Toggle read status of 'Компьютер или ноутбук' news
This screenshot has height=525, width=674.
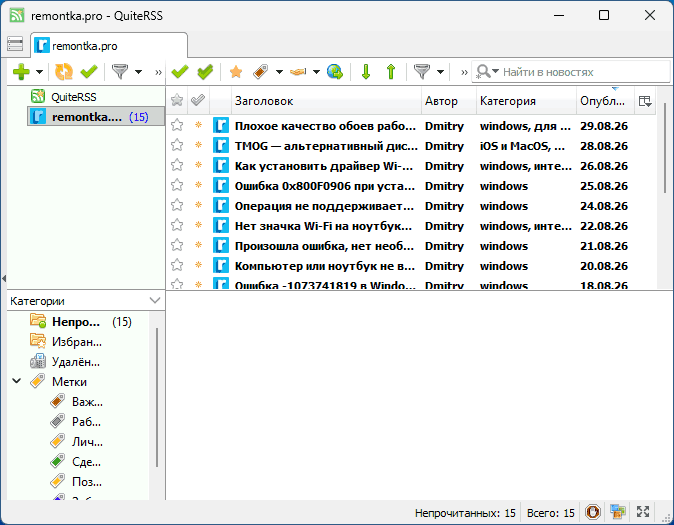coord(198,265)
